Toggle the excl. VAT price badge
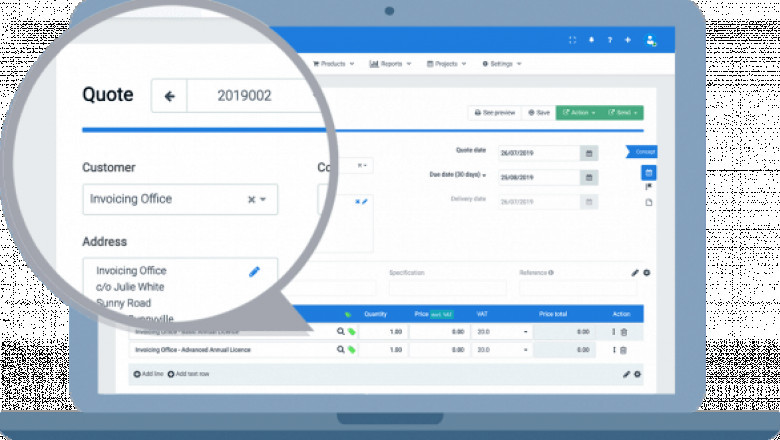Viewport: 780px width, 440px height. click(441, 314)
